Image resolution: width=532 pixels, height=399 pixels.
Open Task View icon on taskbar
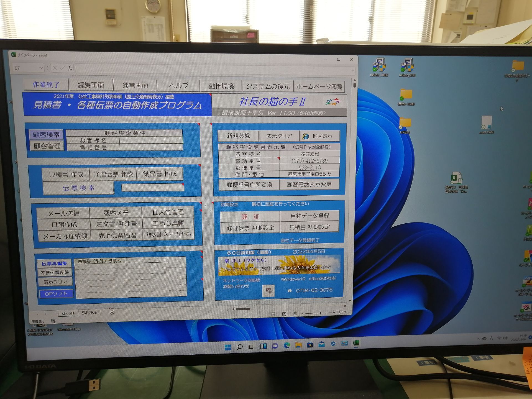click(251, 347)
